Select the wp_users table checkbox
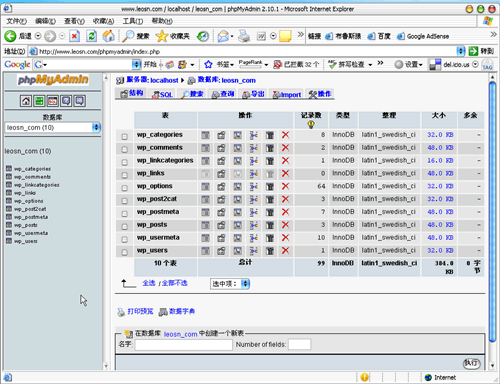The width and height of the screenshot is (500, 384). pyautogui.click(x=124, y=252)
